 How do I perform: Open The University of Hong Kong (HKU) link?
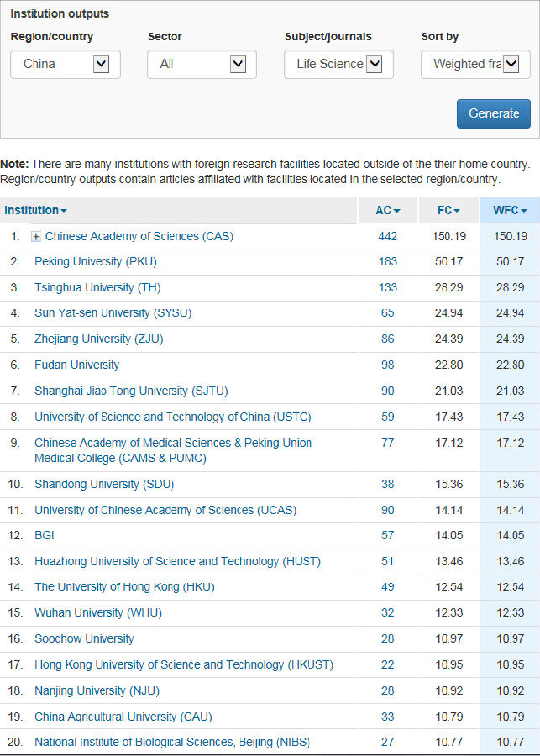124,587
